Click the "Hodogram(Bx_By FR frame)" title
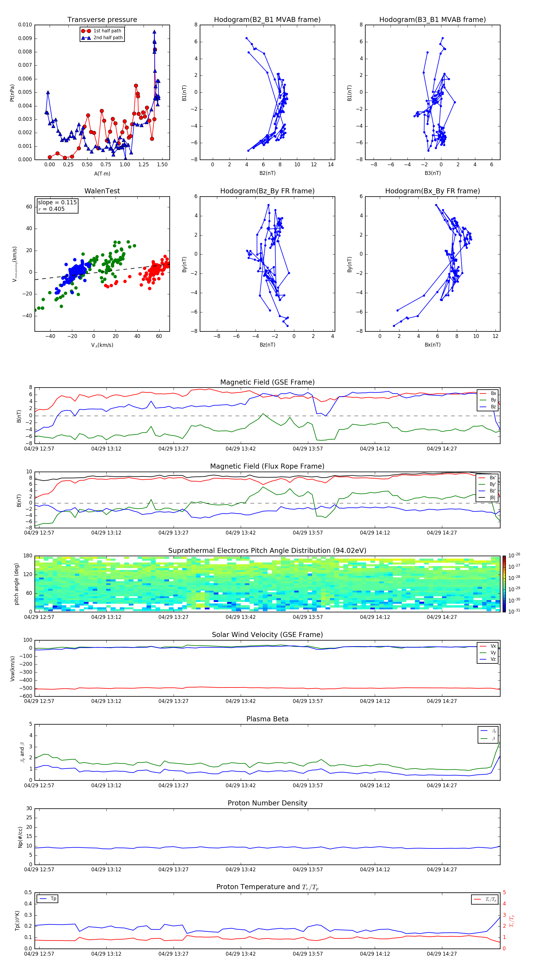The image size is (535, 980). (432, 191)
